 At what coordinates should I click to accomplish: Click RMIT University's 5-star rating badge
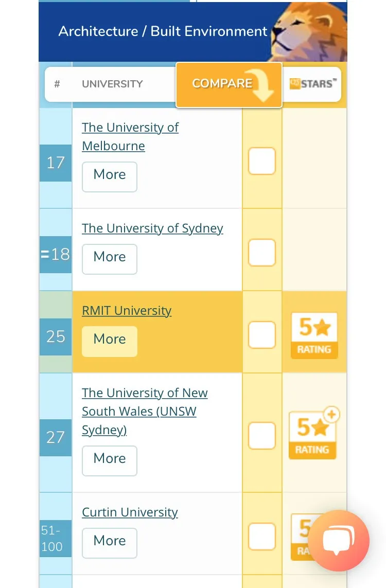pos(314,335)
